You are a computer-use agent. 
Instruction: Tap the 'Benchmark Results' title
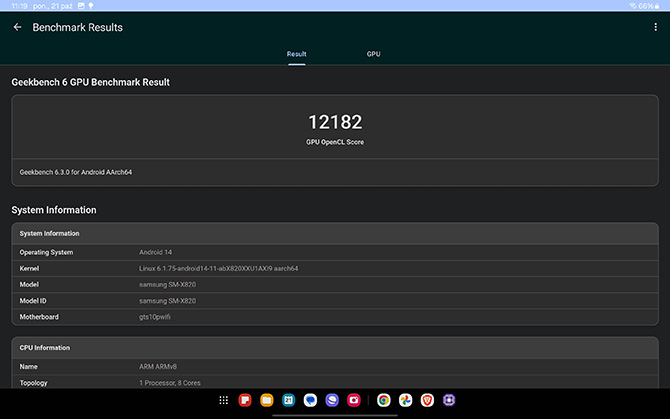pos(77,27)
